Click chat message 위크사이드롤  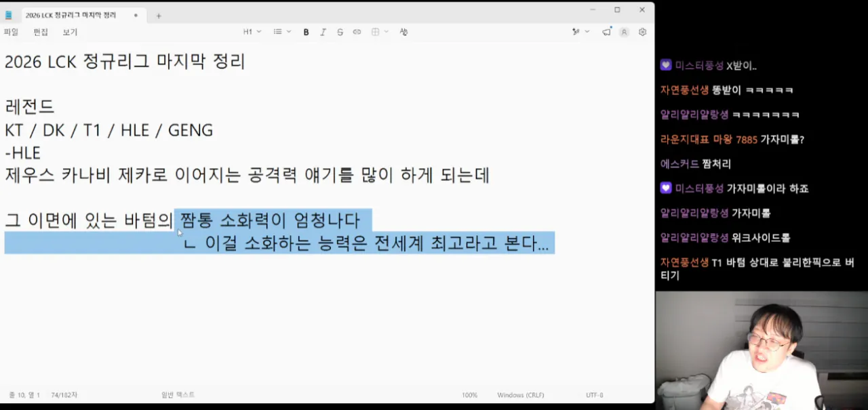click(x=761, y=238)
